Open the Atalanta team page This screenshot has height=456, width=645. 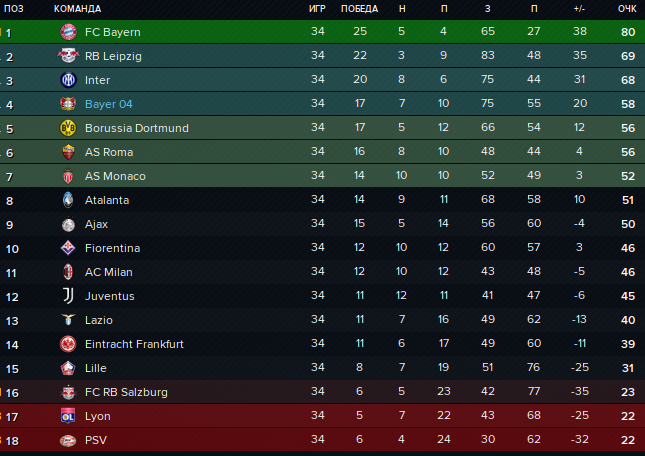(x=107, y=200)
